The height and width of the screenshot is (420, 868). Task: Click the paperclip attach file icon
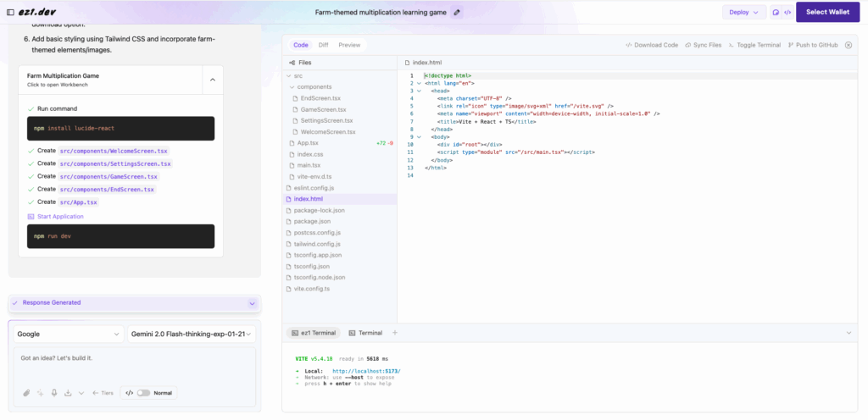pos(25,393)
